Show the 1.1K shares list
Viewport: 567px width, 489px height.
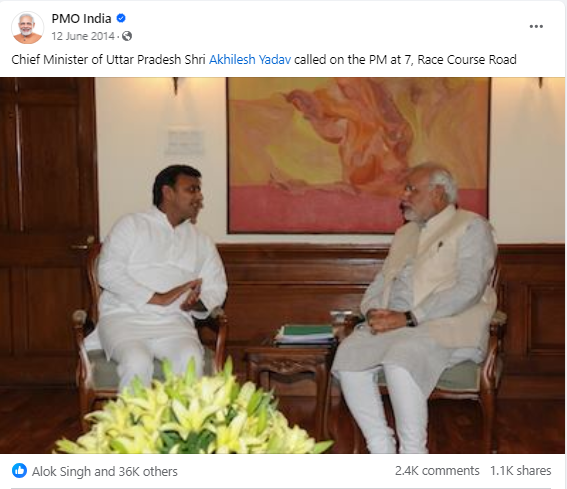pos(520,471)
